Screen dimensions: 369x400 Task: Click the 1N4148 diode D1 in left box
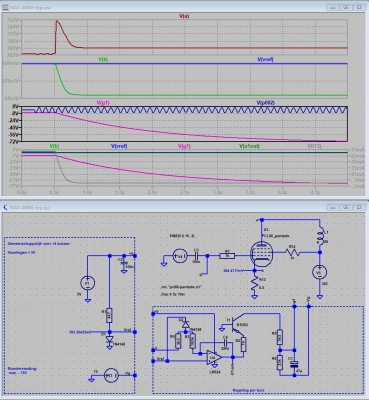click(109, 339)
